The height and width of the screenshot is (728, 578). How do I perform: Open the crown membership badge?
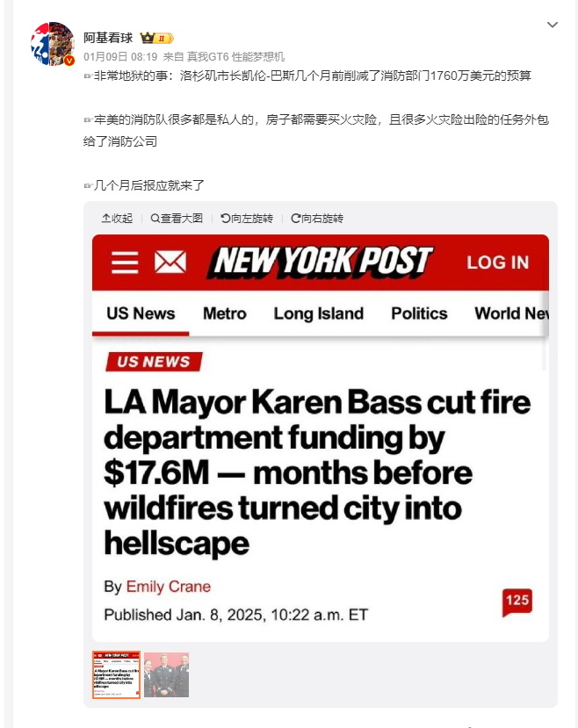(x=156, y=38)
